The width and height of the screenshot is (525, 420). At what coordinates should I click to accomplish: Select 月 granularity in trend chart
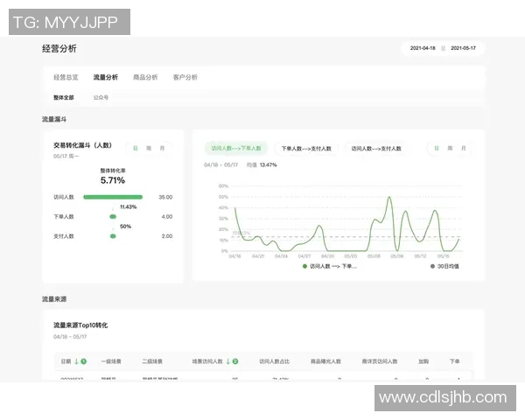[464, 148]
